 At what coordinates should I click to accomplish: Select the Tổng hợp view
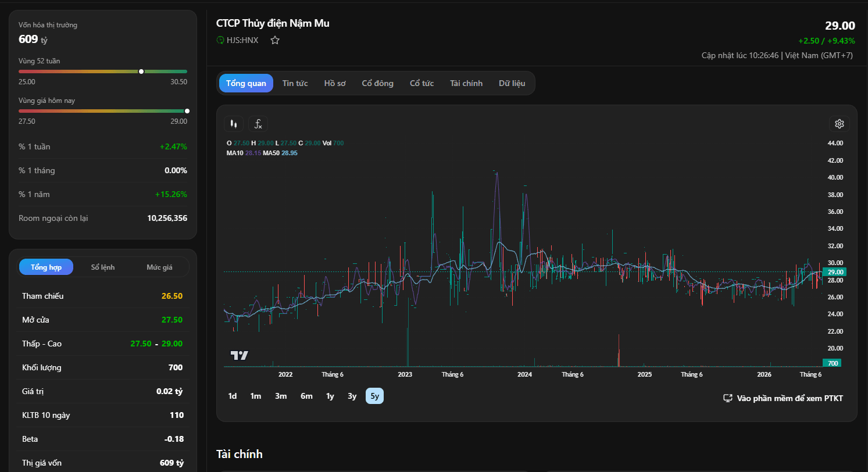(x=46, y=267)
